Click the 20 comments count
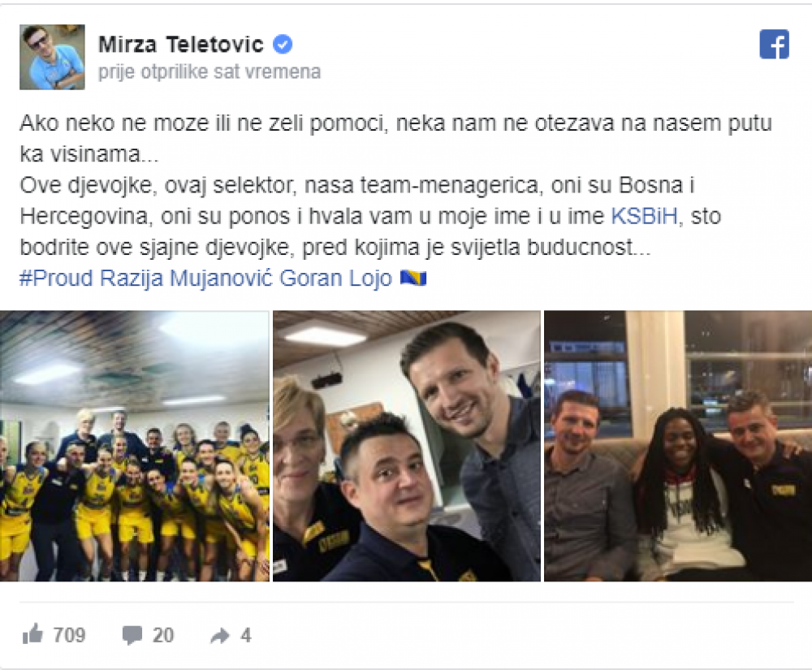The height and width of the screenshot is (670, 812). [x=163, y=635]
